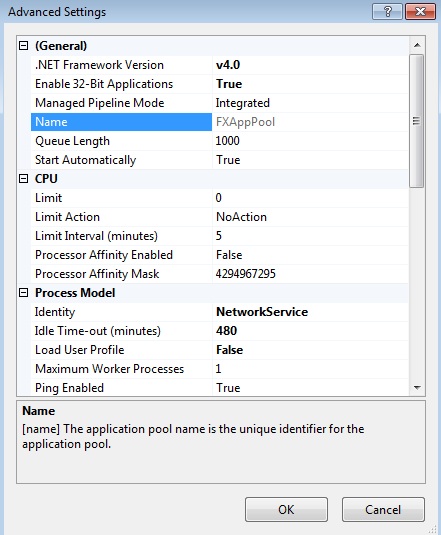Image resolution: width=441 pixels, height=535 pixels.
Task: Click the scrollbar down arrow
Action: [x=417, y=388]
